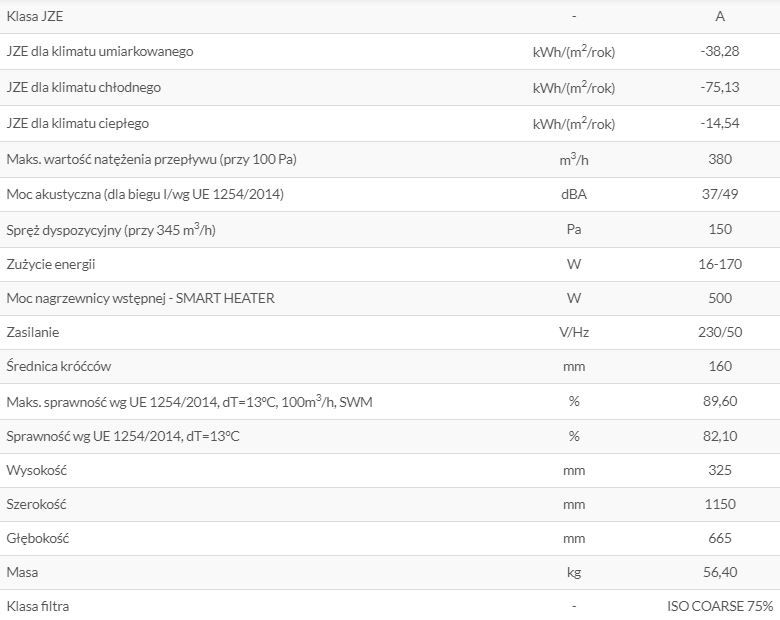Click the Moc akustyczna row label
The height and width of the screenshot is (620, 780).
click(145, 194)
